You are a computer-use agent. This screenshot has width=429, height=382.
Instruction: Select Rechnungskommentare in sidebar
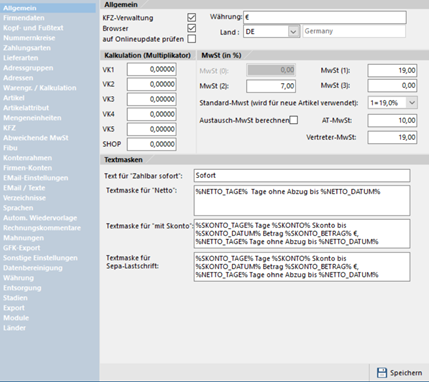[x=42, y=228]
